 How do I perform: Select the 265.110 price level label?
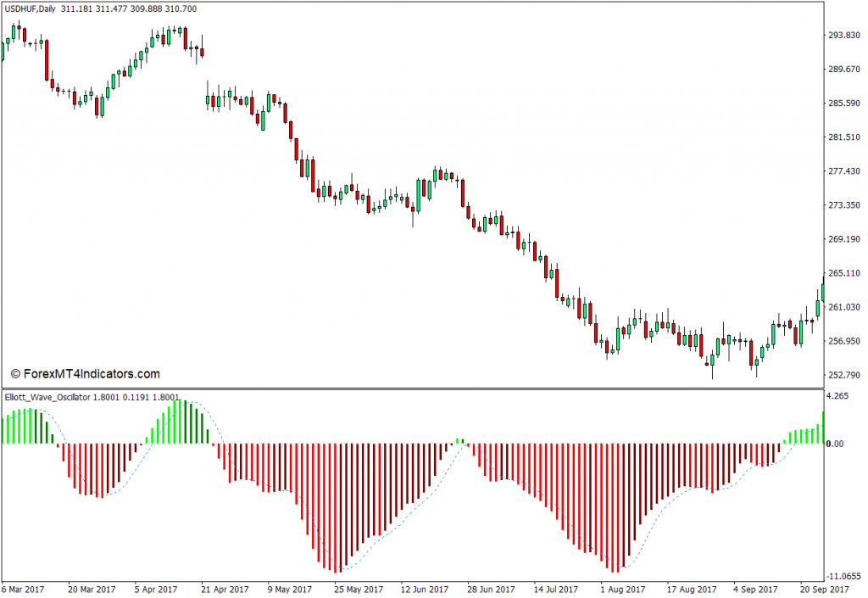(x=844, y=273)
